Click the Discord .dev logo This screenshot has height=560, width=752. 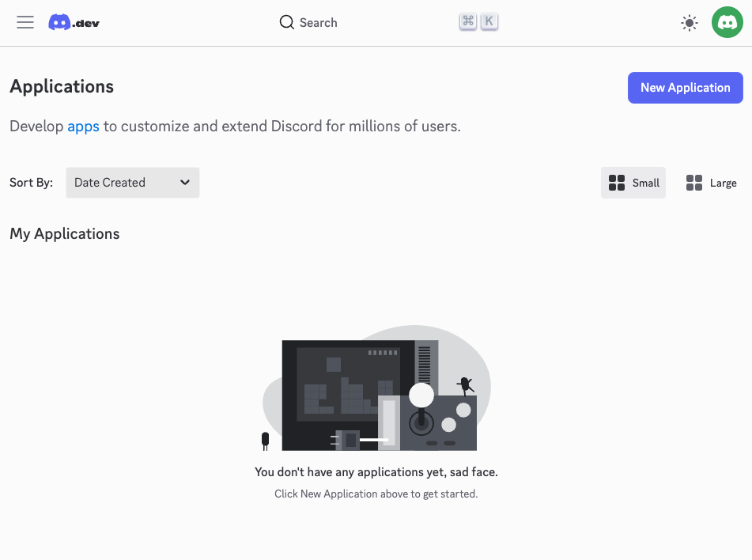click(74, 23)
